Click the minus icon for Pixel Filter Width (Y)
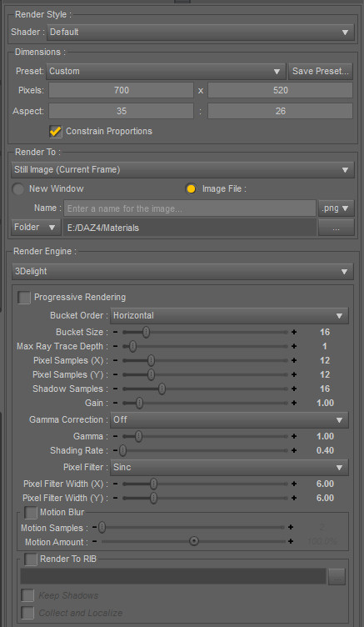 click(116, 499)
